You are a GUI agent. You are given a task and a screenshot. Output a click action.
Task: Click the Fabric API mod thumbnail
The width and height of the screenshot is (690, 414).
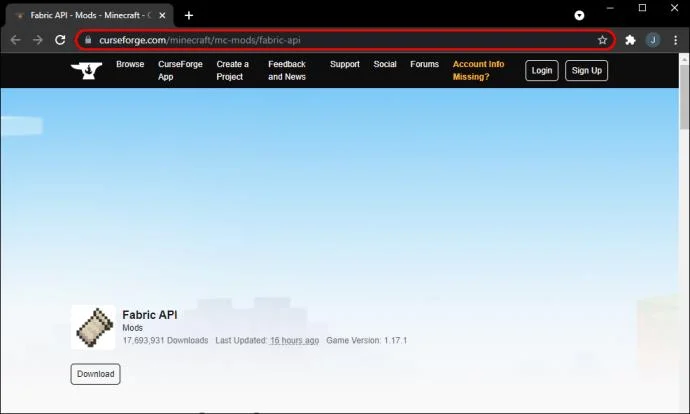click(x=93, y=327)
